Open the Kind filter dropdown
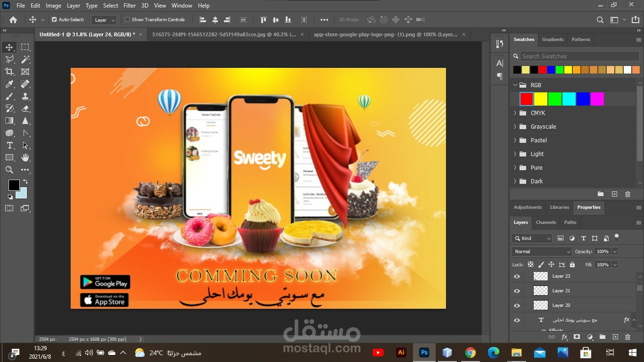The height and width of the screenshot is (362, 644). point(532,239)
